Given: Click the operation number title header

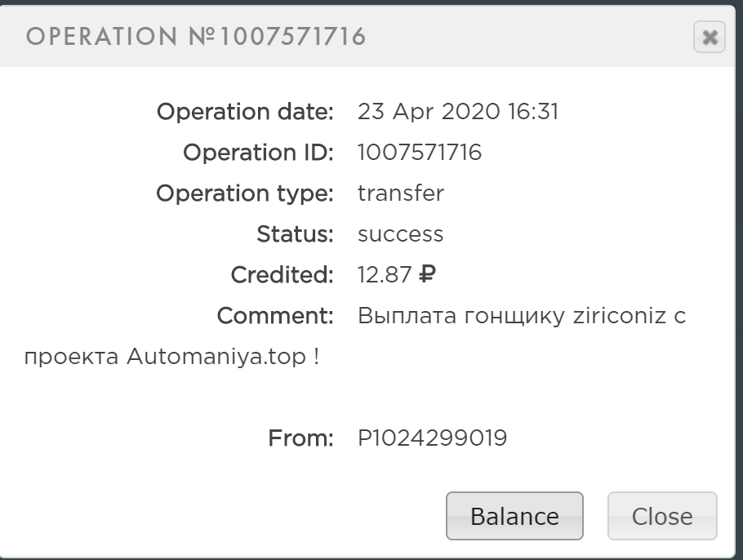Looking at the screenshot, I should click(x=196, y=37).
